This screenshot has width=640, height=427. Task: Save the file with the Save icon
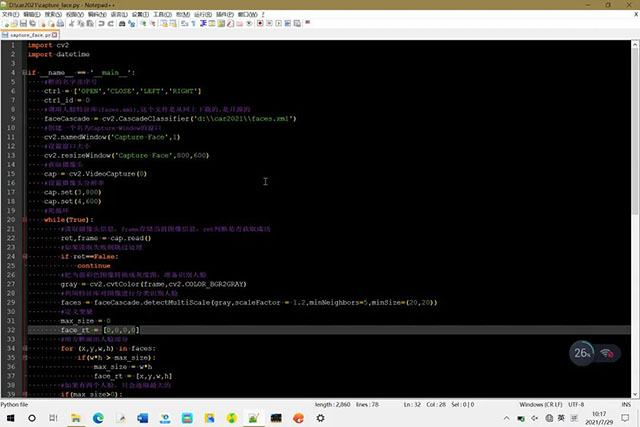pos(23,24)
